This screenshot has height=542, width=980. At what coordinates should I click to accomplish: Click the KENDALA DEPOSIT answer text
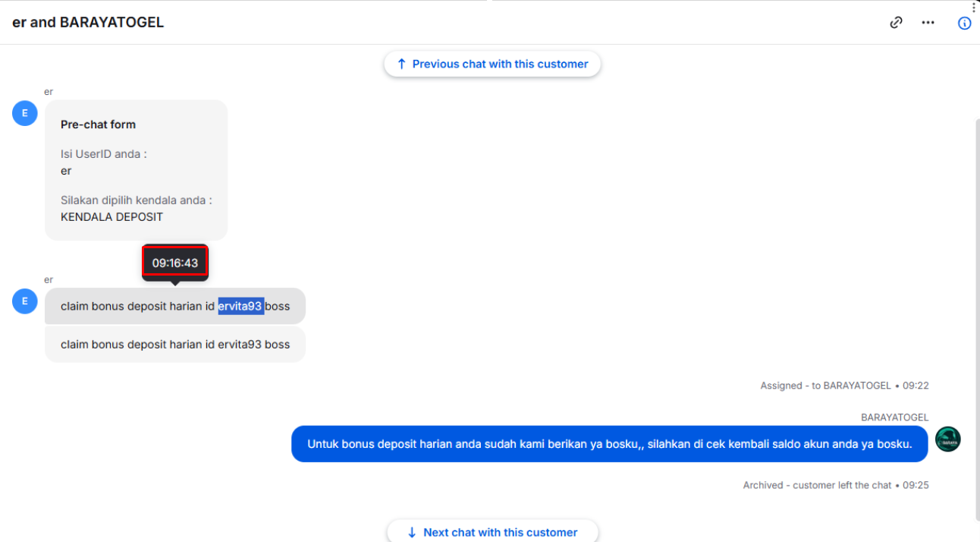[x=112, y=217]
